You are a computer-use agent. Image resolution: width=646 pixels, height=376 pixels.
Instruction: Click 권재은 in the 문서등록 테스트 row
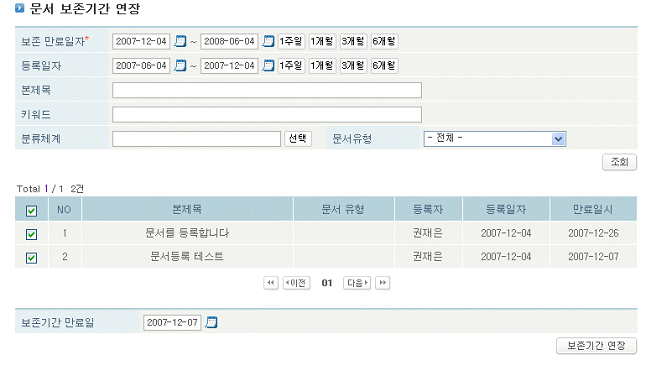coord(428,257)
